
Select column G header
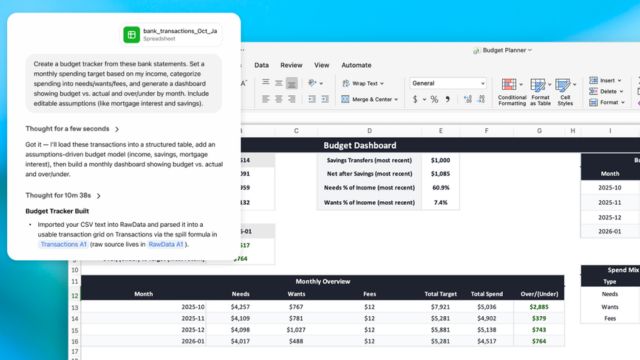pyautogui.click(x=539, y=131)
